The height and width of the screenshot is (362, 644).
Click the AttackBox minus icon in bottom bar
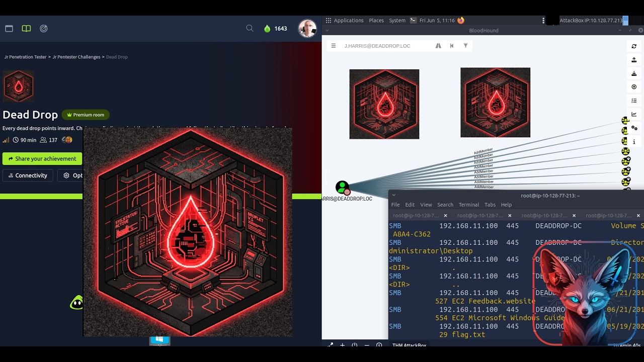pos(367,345)
